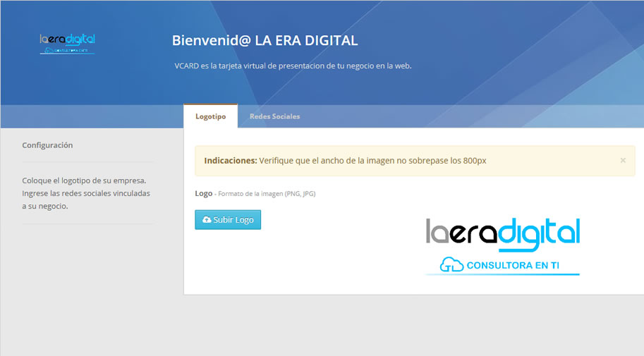Click the bold Indicaciones label in alert

[x=230, y=161]
